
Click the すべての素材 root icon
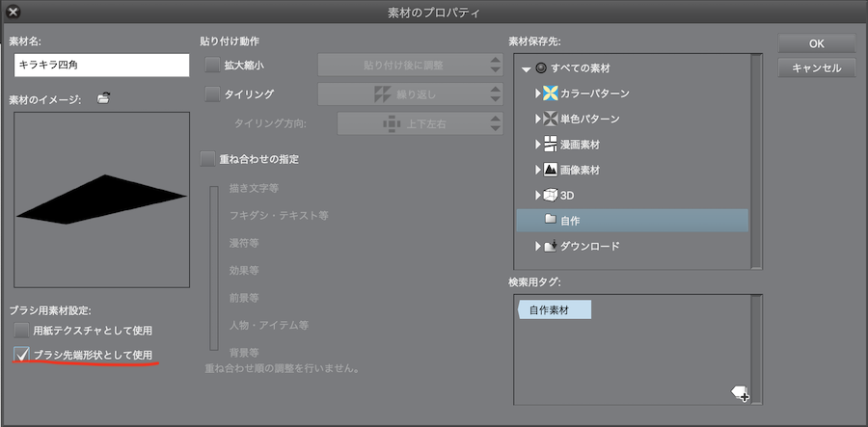[x=541, y=68]
